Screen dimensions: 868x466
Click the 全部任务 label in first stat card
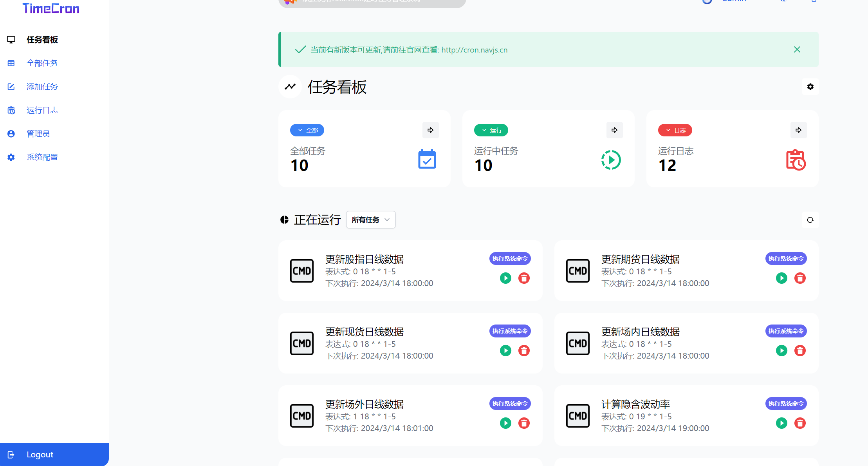coord(308,151)
